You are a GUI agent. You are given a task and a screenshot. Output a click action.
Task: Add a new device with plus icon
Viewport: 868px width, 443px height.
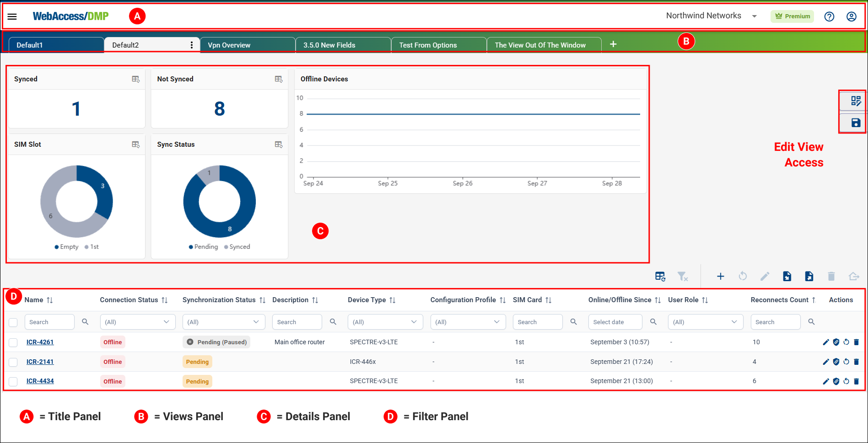pos(720,276)
